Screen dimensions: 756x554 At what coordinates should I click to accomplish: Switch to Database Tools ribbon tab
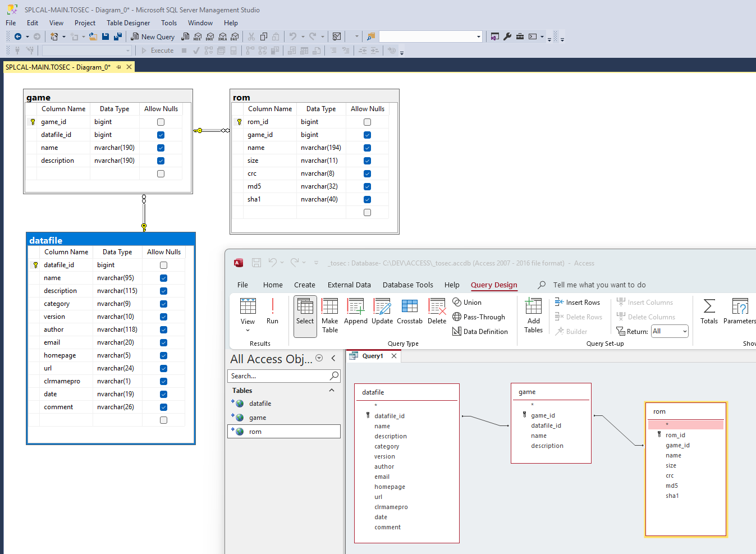tap(408, 285)
